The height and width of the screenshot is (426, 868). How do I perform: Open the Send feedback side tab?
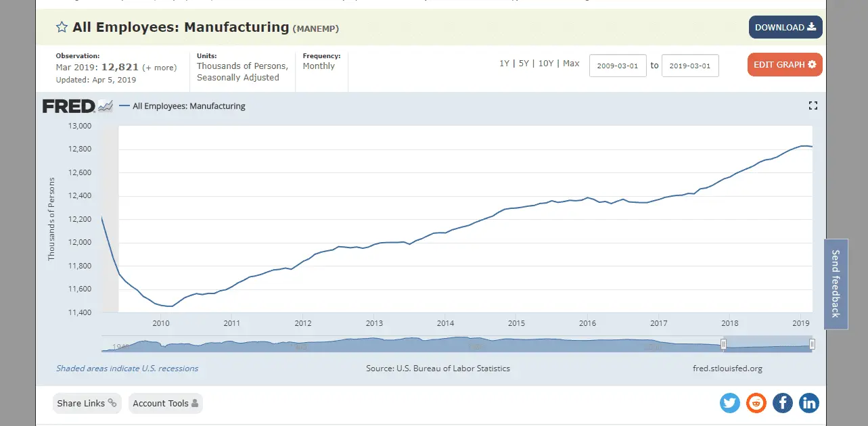coord(836,284)
